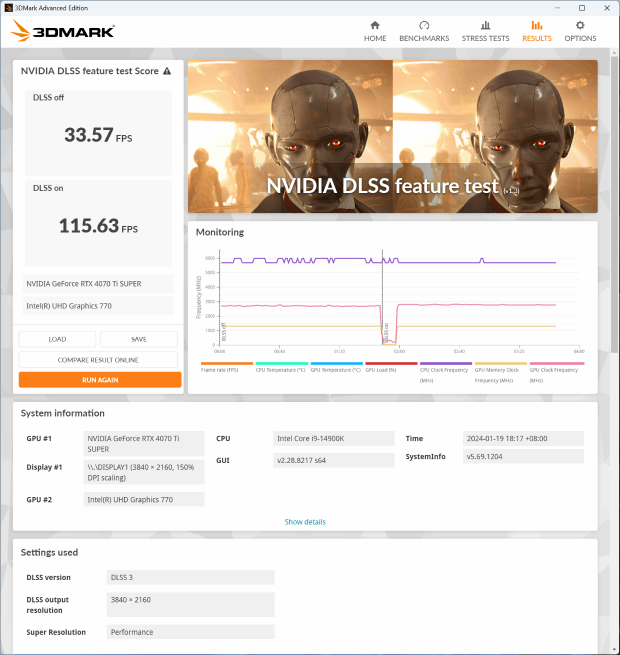Click the DLSS on marker in the chart
Screen dimensions: 620x655
coord(386,333)
